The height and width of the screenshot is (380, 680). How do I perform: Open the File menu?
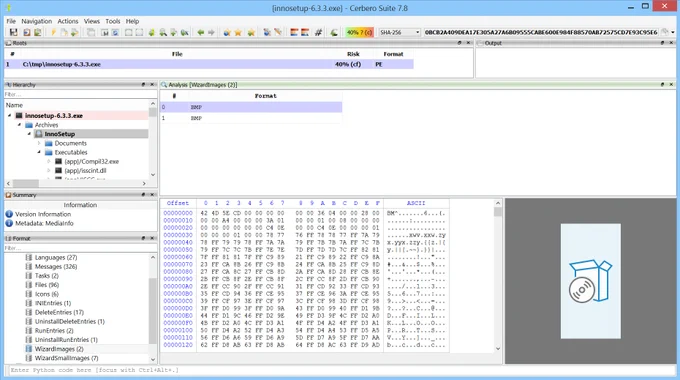(11, 21)
